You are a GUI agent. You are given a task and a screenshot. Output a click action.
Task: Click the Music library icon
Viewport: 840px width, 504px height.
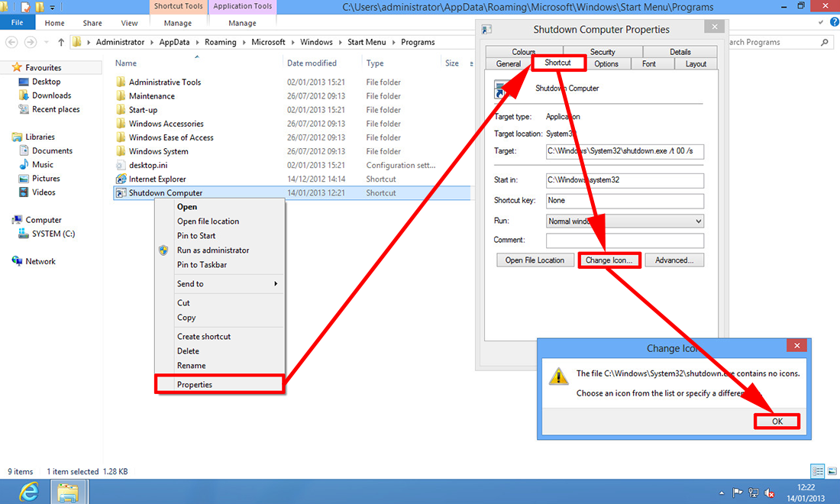coord(24,164)
